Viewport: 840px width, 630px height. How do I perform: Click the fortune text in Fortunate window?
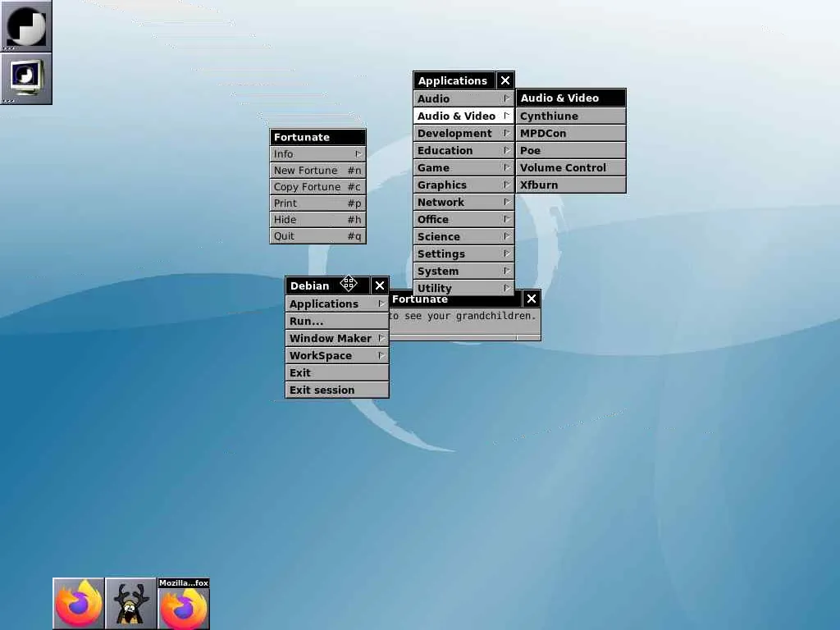click(x=463, y=316)
